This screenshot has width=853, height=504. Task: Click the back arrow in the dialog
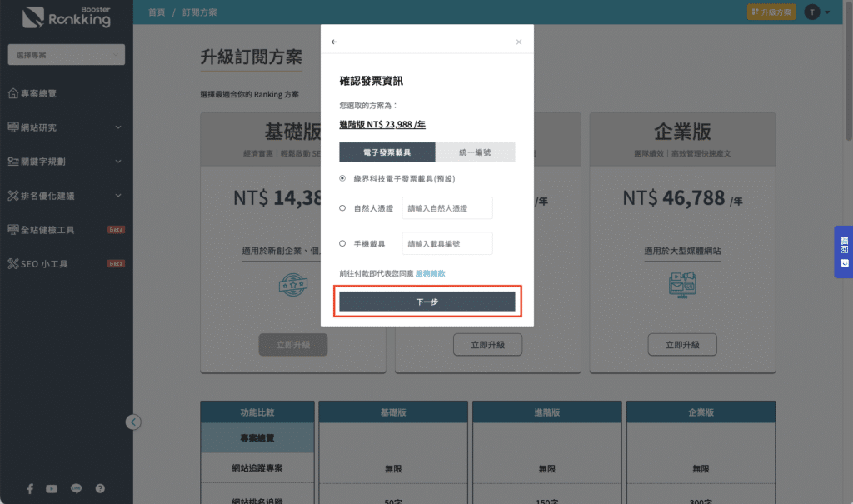pyautogui.click(x=334, y=42)
